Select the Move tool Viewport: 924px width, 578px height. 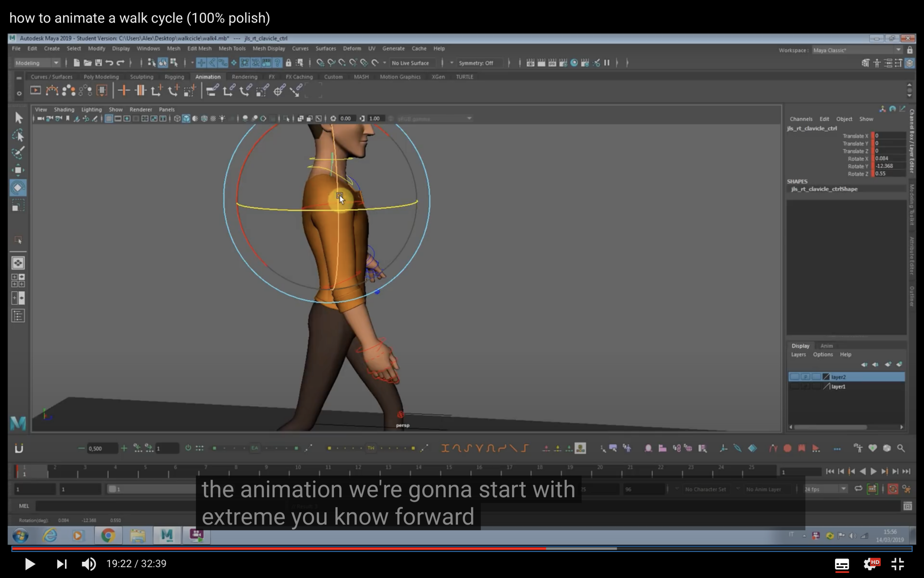(19, 169)
